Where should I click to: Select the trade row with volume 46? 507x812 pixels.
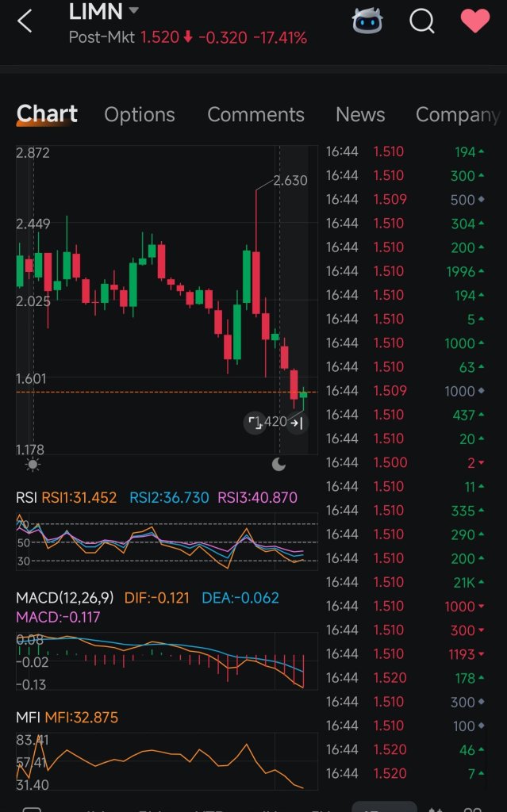pyautogui.click(x=405, y=749)
